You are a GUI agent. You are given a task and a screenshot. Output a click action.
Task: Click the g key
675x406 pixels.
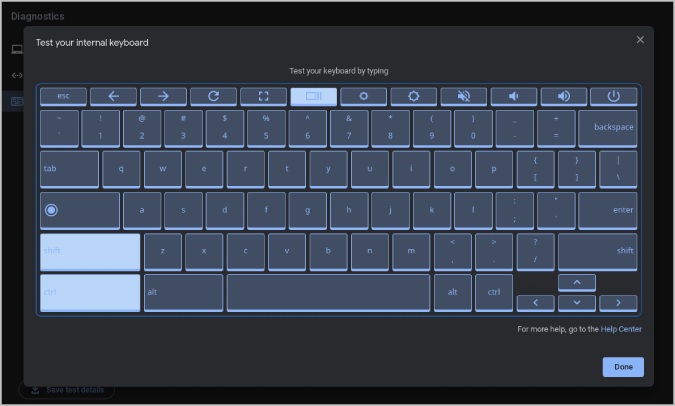(x=307, y=210)
